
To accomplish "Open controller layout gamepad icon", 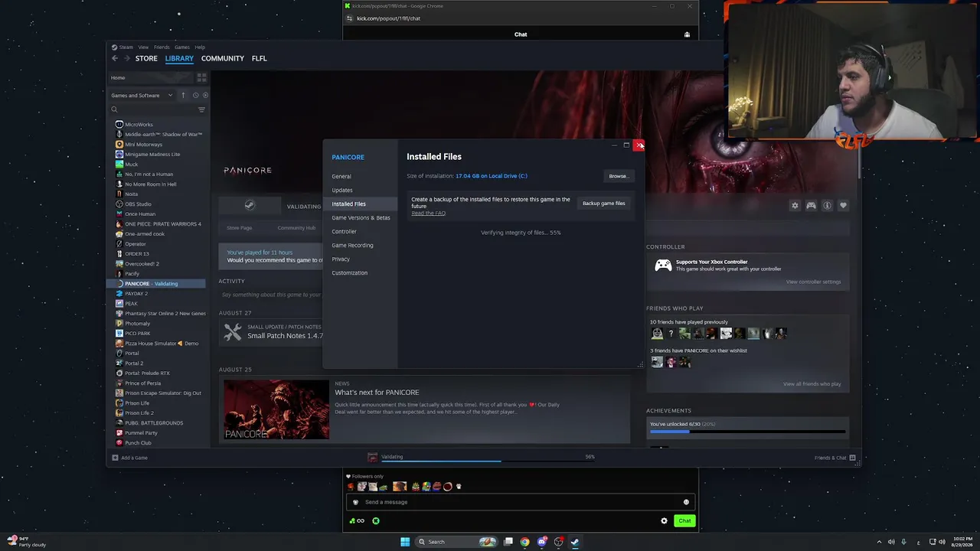I will 811,205.
